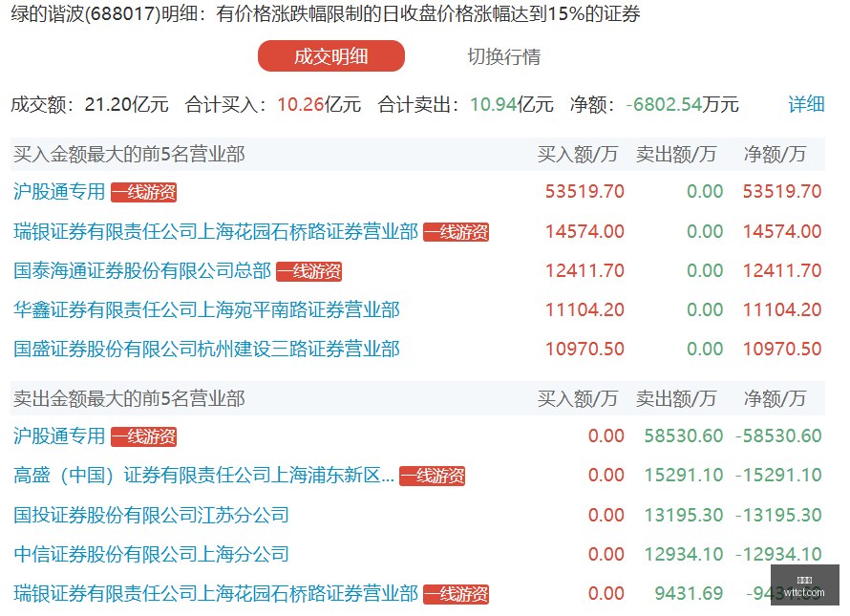
Task: Click the 卖出金额最大的前5名营业部 header
Action: [129, 398]
